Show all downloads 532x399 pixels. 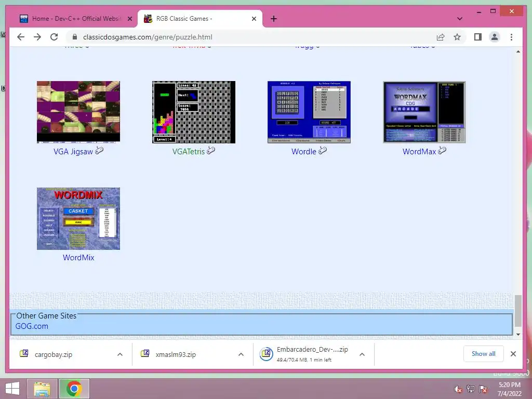tap(484, 354)
